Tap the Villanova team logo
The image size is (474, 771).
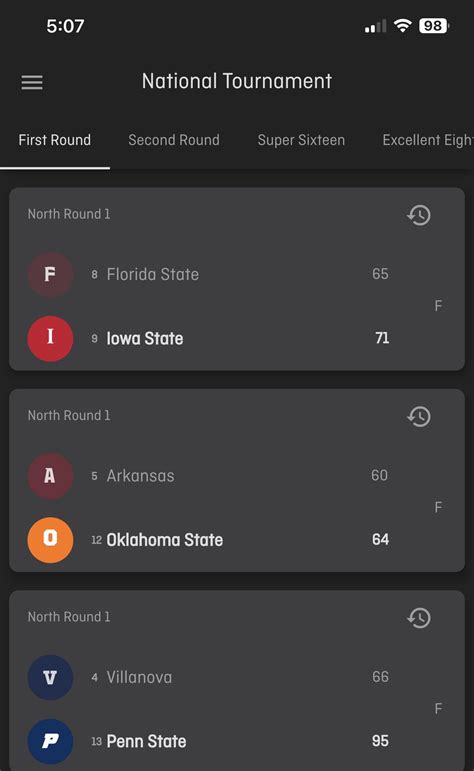(x=50, y=677)
